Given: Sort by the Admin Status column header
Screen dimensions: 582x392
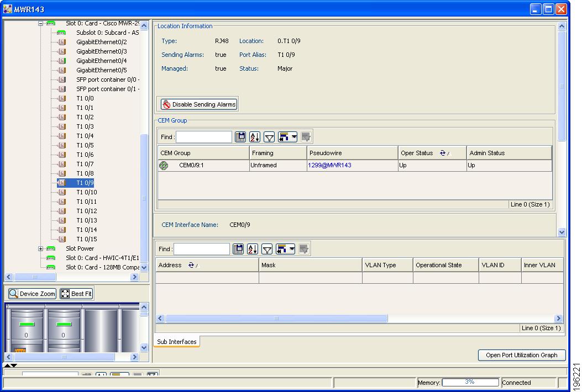Looking at the screenshot, I should coord(509,153).
